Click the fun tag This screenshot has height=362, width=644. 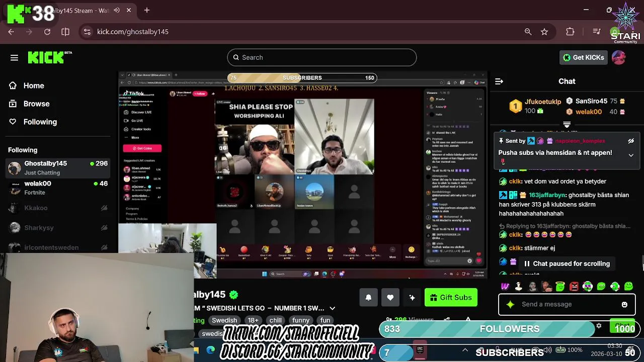[326, 320]
